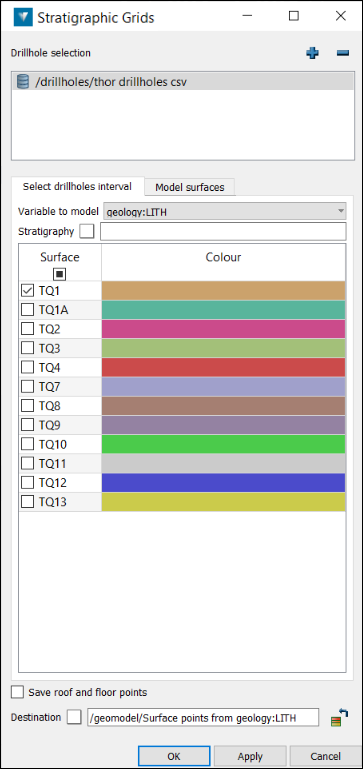Open the TQ2 magenta colour swatch
363x769 pixels.
point(223,329)
